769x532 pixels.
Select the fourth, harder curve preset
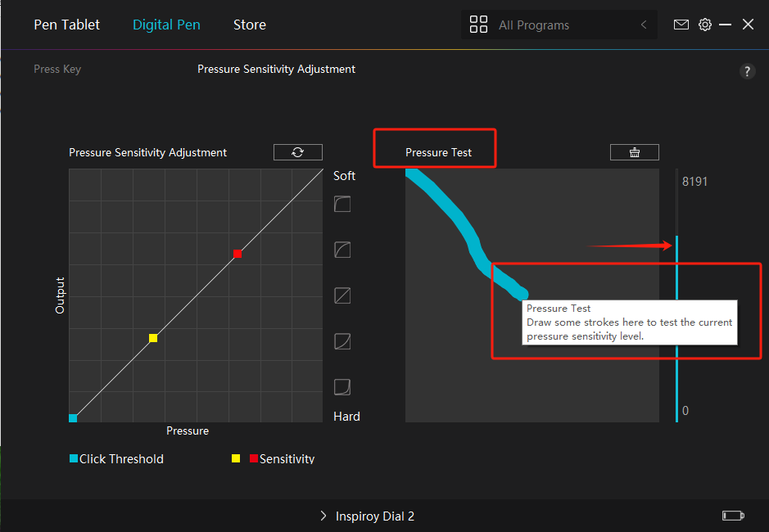point(342,341)
